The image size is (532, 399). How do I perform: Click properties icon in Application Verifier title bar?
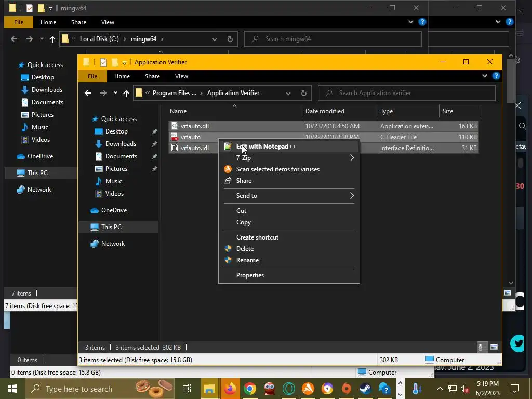click(x=103, y=62)
